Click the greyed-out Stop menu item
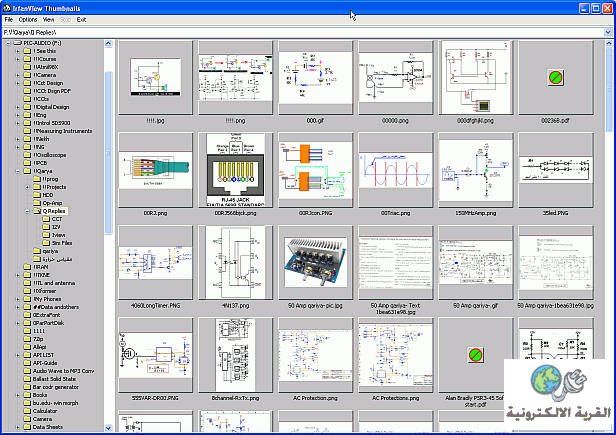Image resolution: width=616 pixels, height=435 pixels. pos(65,20)
